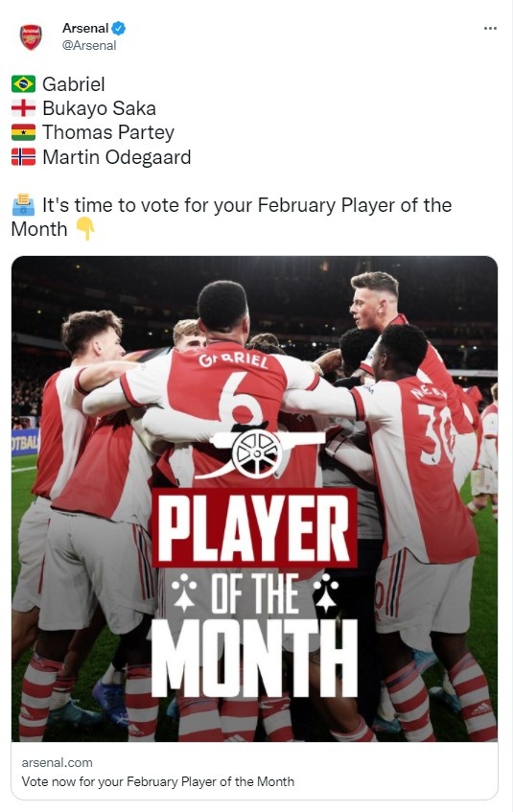Click the Martin Odegaard text line
The height and width of the screenshot is (812, 513).
pos(117,157)
